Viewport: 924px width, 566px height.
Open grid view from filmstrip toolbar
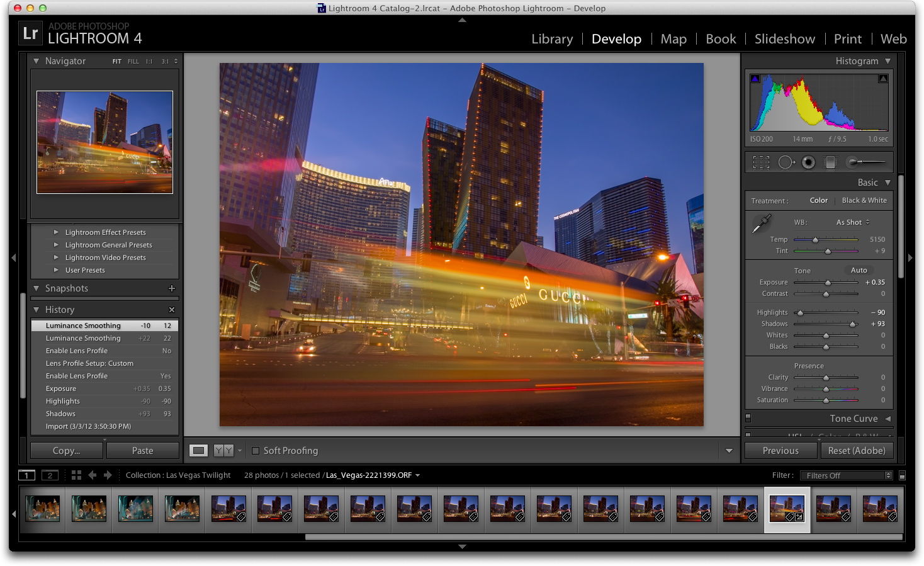click(76, 475)
